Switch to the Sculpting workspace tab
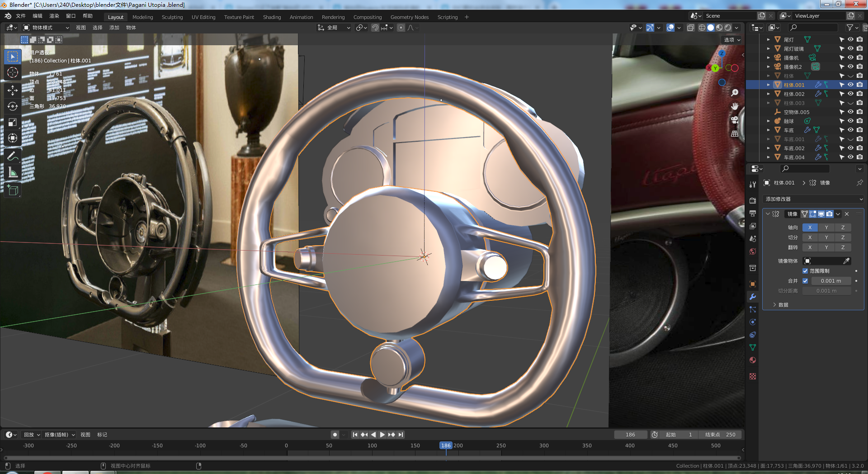Viewport: 868px width, 474px height. (x=172, y=17)
